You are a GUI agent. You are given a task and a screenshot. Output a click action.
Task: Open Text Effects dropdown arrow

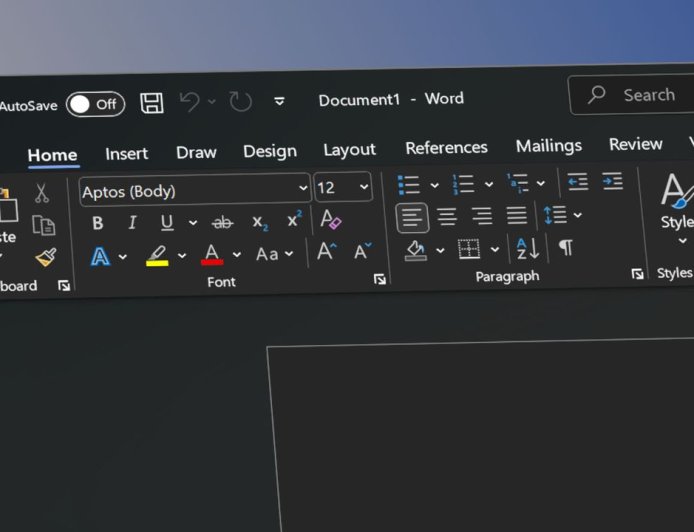(123, 256)
